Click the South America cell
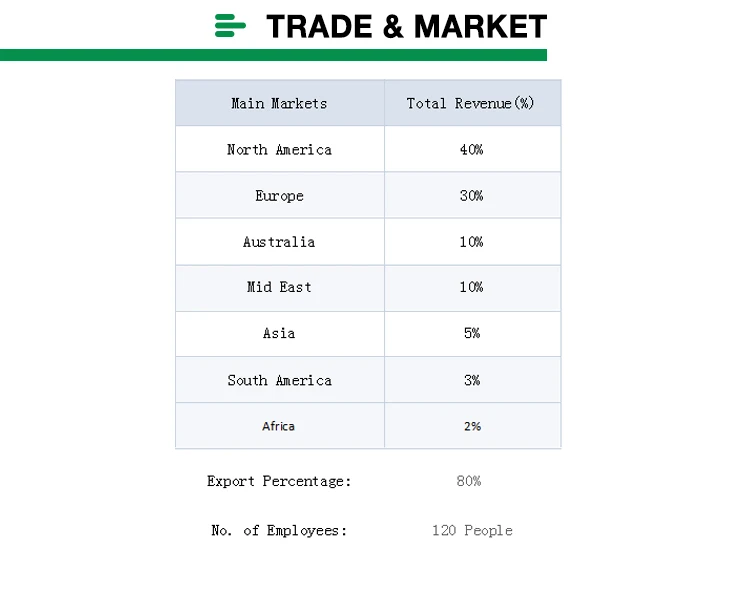This screenshot has width=750, height=592. click(279, 380)
